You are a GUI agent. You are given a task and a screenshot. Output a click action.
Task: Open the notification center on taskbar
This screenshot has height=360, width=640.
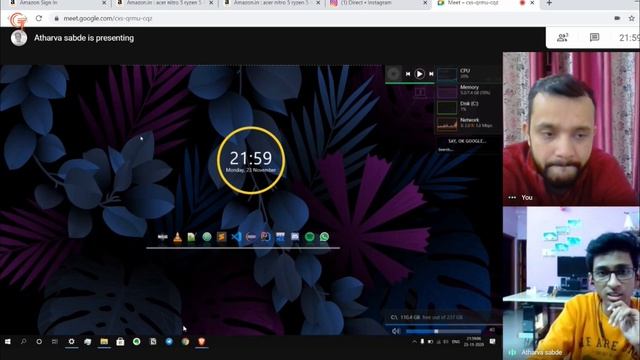click(493, 342)
